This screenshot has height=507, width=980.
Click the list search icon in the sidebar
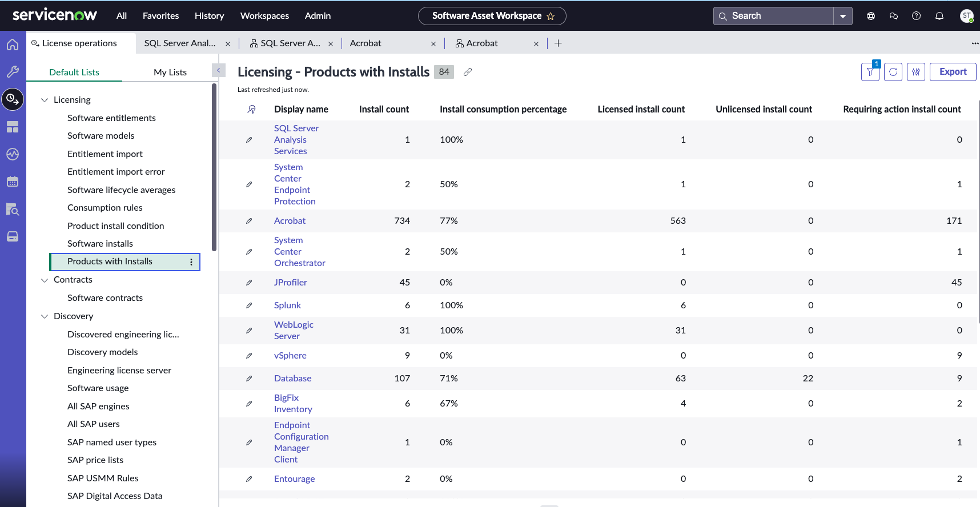[13, 209]
